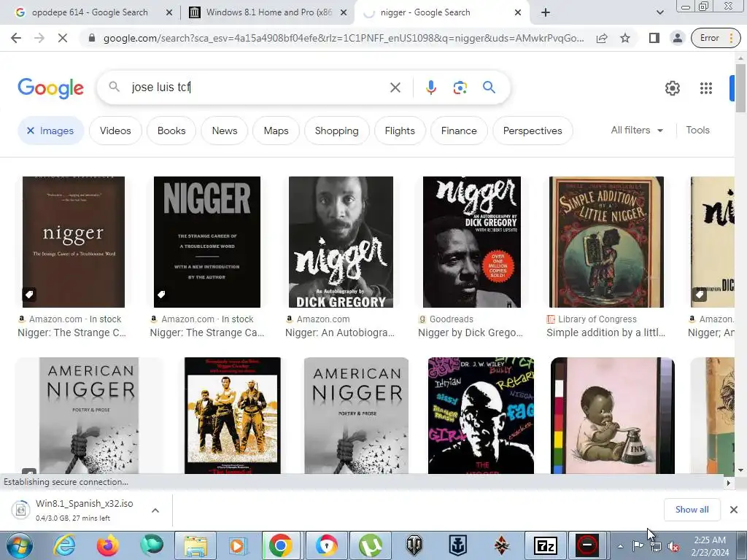Switch to the Windows 8.1 Home and Pro tab
The image size is (747, 560).
(267, 12)
